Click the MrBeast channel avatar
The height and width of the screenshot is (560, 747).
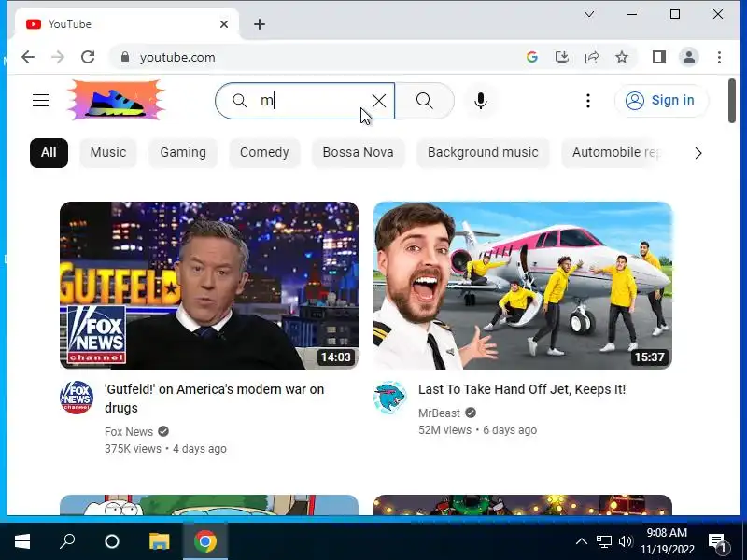click(x=390, y=398)
